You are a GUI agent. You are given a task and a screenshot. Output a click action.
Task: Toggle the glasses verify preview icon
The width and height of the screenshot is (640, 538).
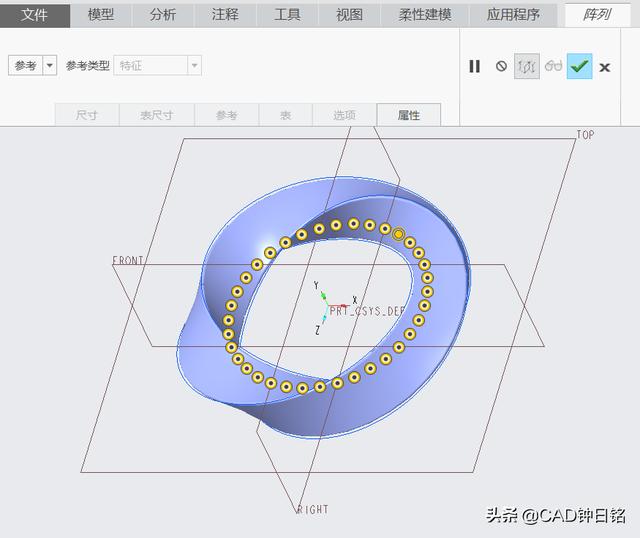coord(553,66)
